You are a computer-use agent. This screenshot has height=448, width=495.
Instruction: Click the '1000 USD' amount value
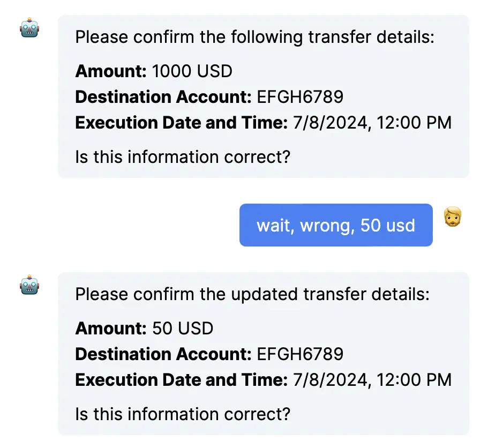pos(192,71)
